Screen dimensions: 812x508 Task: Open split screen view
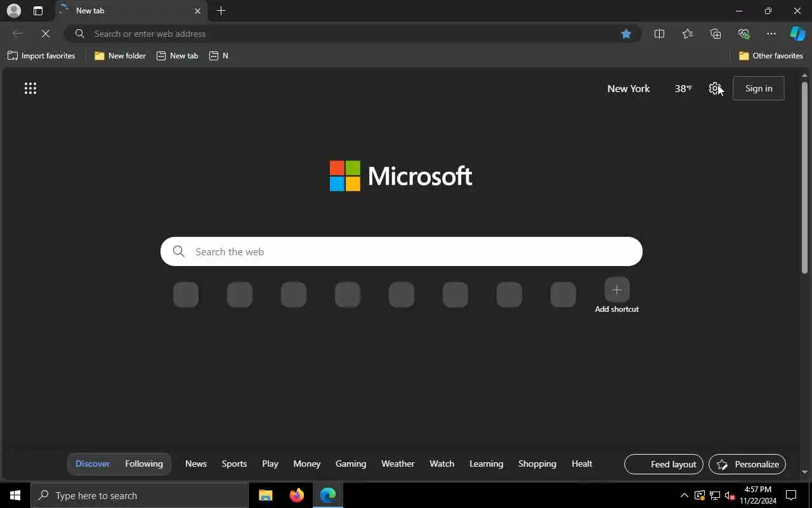(x=659, y=34)
